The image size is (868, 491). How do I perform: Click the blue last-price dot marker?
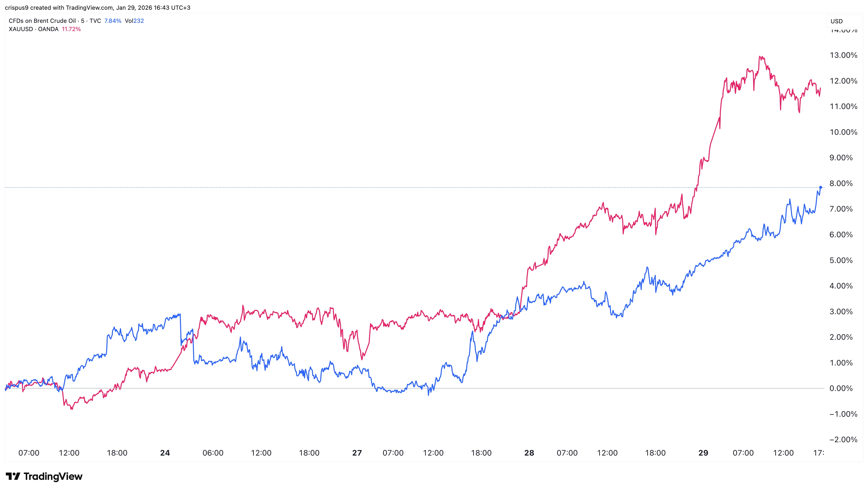point(820,187)
